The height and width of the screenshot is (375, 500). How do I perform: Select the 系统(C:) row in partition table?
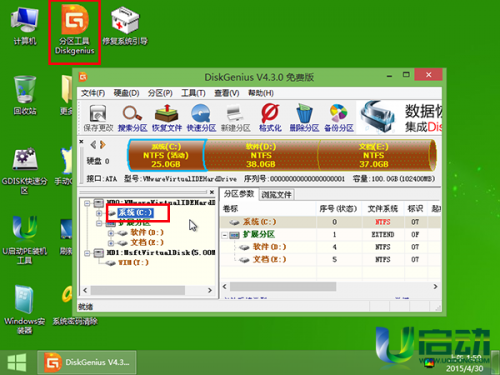[x=331, y=222]
